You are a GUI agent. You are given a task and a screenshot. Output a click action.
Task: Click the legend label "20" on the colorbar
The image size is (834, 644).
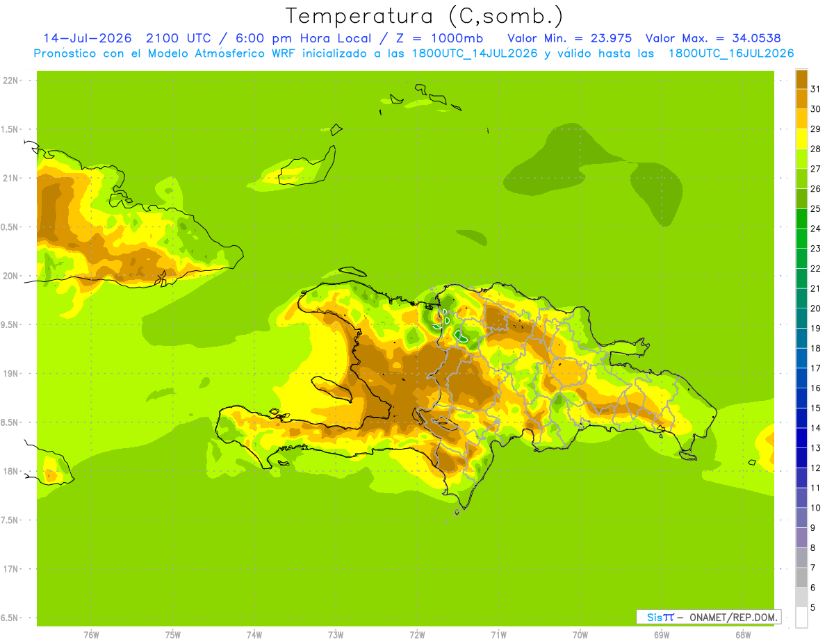click(815, 308)
